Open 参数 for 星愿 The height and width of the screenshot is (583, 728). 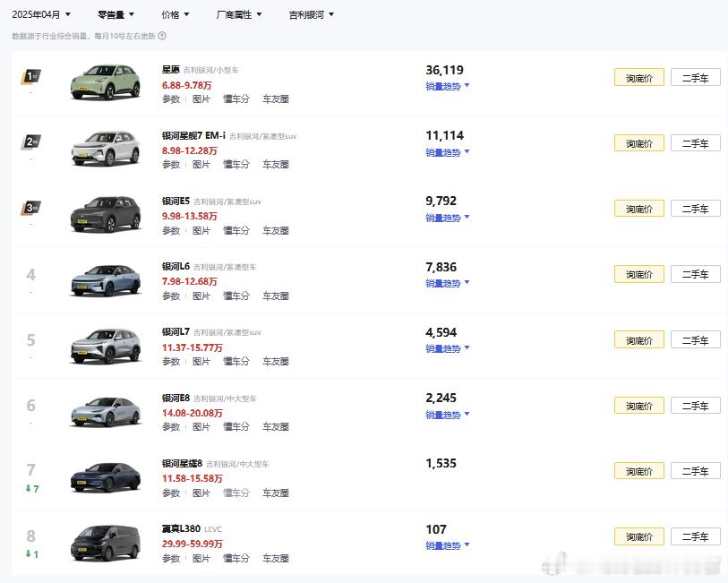[171, 99]
